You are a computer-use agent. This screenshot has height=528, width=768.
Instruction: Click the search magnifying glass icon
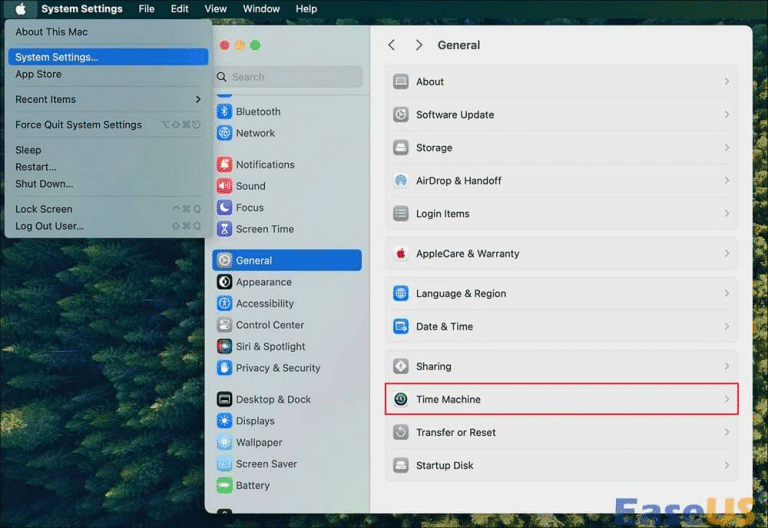click(222, 77)
